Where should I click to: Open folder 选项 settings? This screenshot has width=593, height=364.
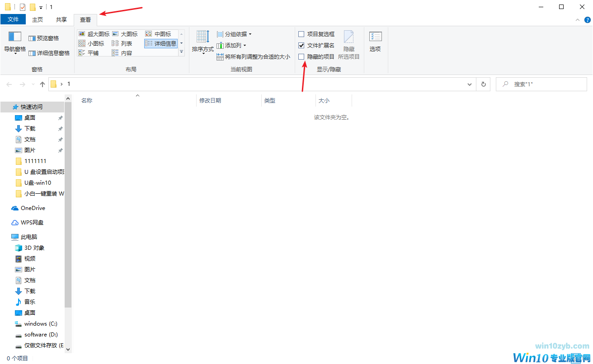(375, 41)
